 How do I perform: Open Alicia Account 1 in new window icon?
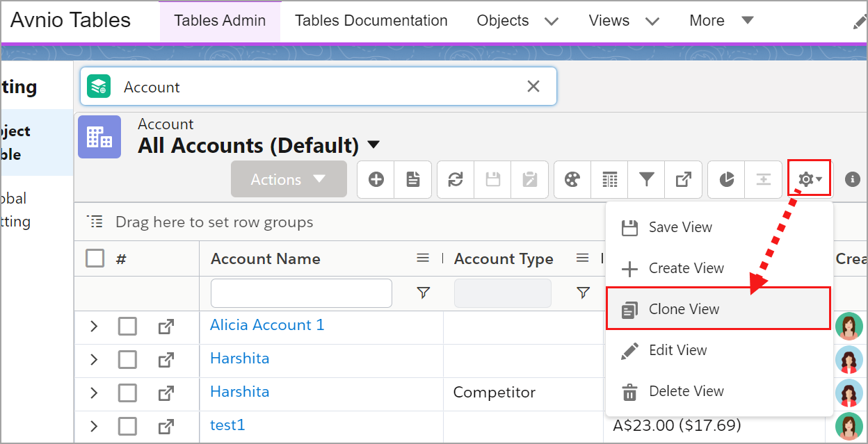pyautogui.click(x=166, y=327)
